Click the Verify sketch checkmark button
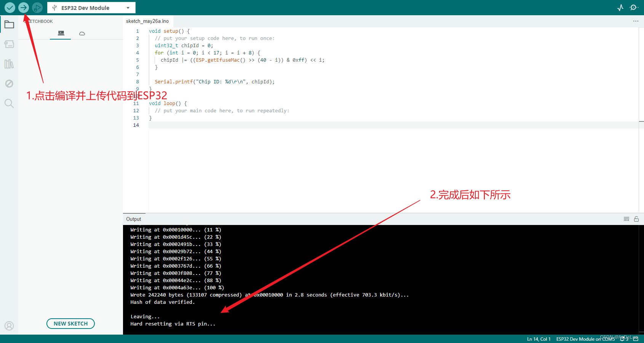The image size is (644, 343). pyautogui.click(x=10, y=8)
